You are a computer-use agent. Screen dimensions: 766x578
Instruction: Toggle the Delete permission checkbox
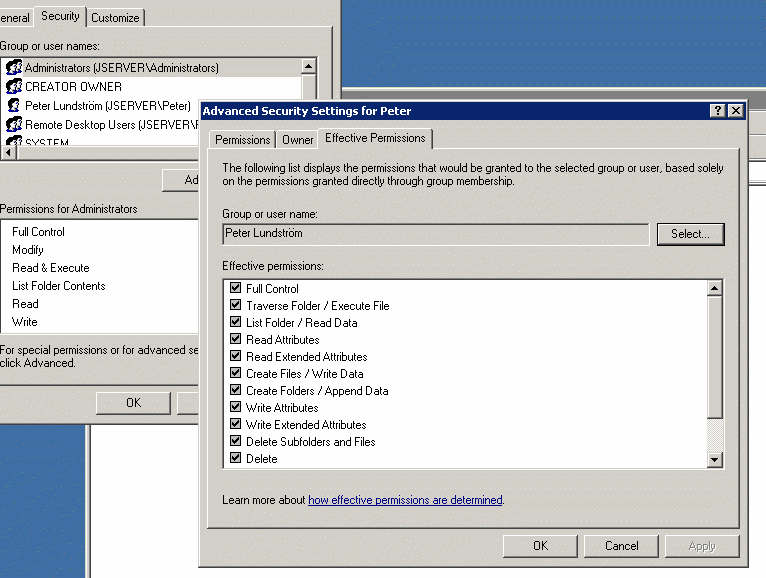coord(235,458)
